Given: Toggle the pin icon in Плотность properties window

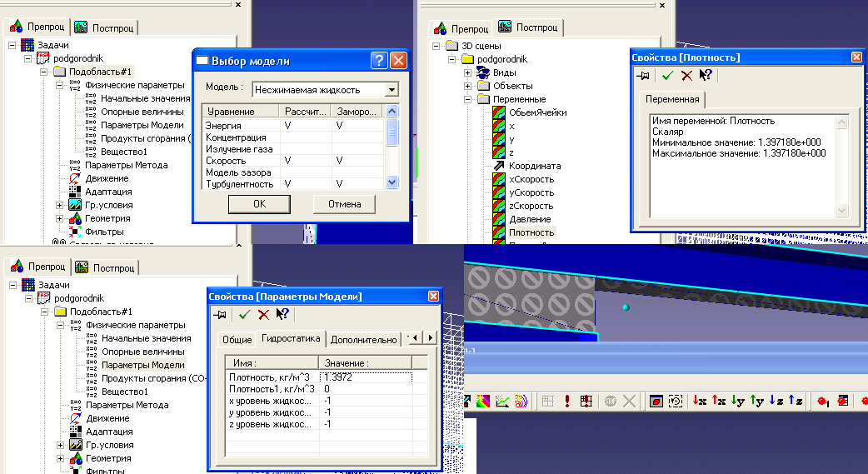Looking at the screenshot, I should point(644,76).
